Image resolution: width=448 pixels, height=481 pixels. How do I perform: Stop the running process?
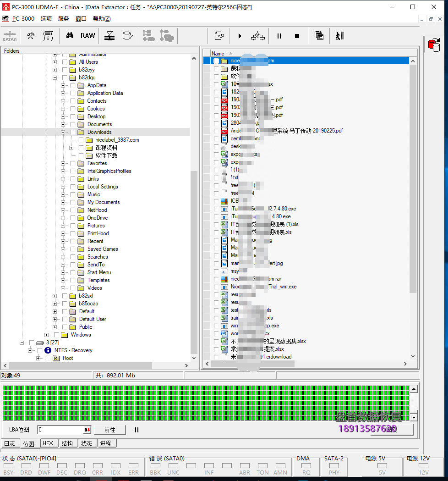point(297,36)
